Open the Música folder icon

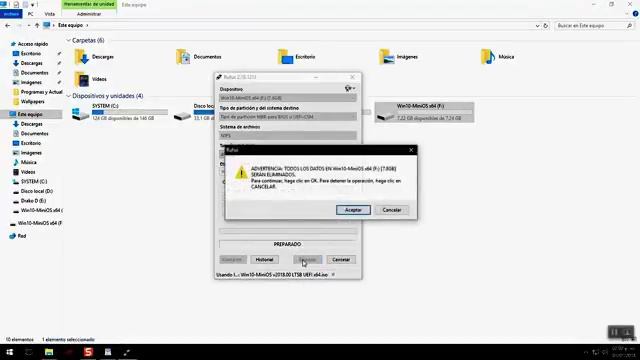pyautogui.click(x=488, y=57)
